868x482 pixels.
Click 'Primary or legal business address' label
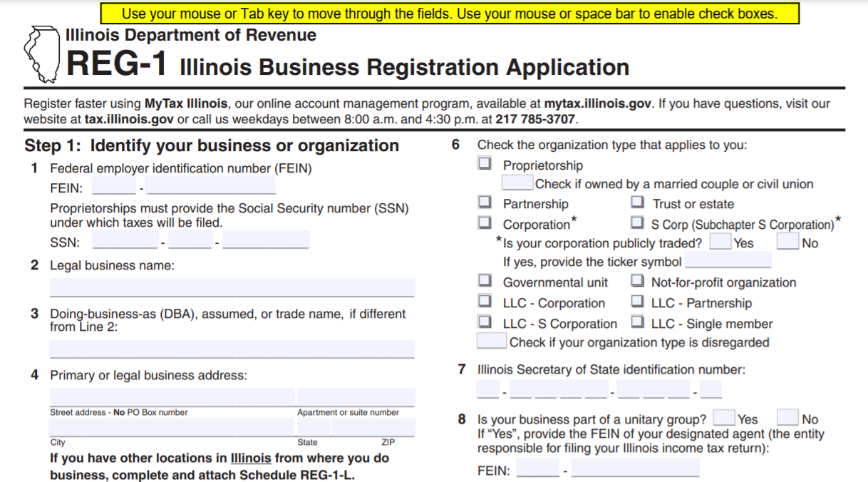click(148, 375)
